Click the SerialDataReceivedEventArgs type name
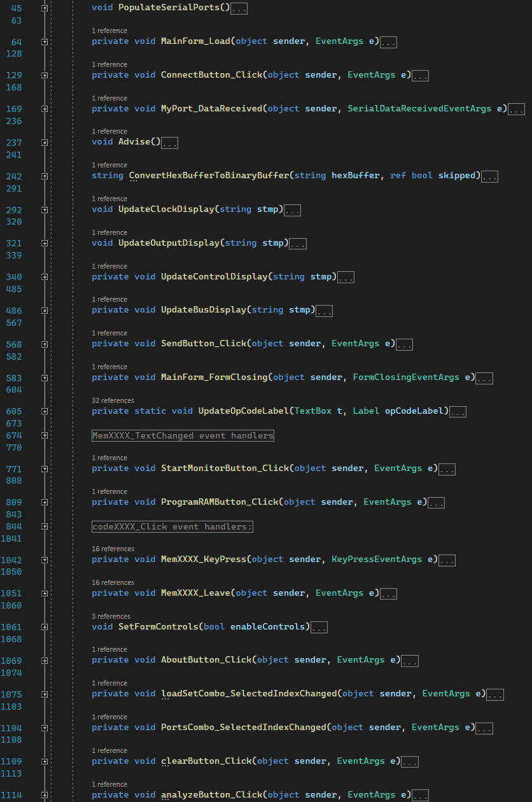The width and height of the screenshot is (532, 802). point(419,109)
